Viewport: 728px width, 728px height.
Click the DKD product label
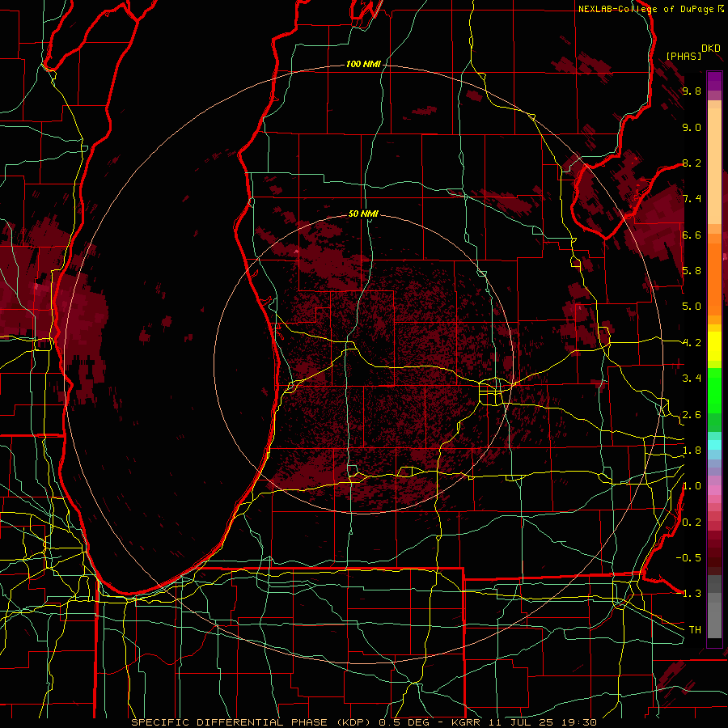711,49
